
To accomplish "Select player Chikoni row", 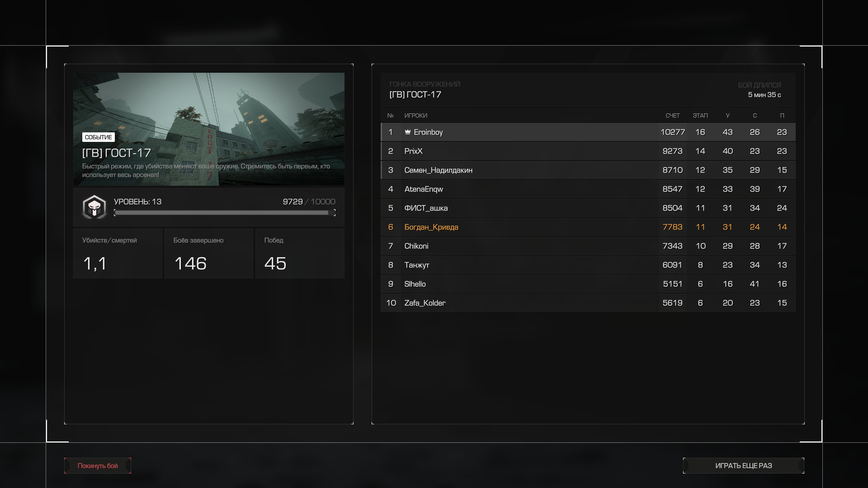I will (588, 246).
